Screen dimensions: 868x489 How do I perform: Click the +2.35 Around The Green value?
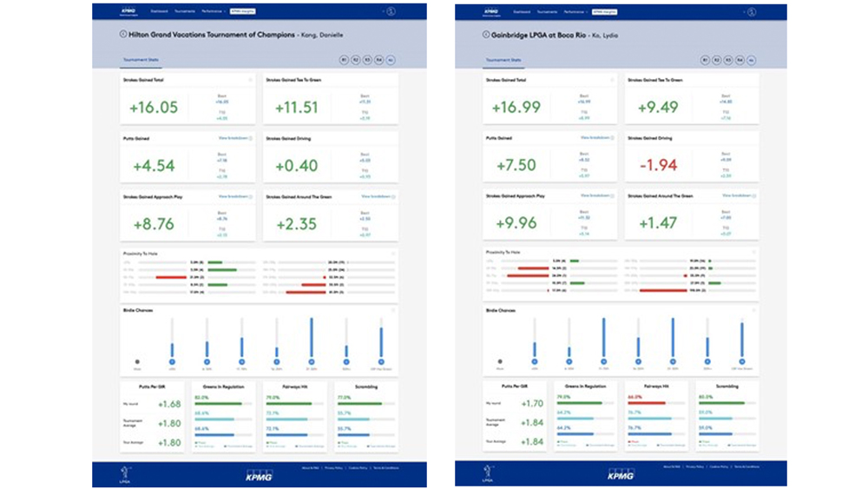pos(297,224)
